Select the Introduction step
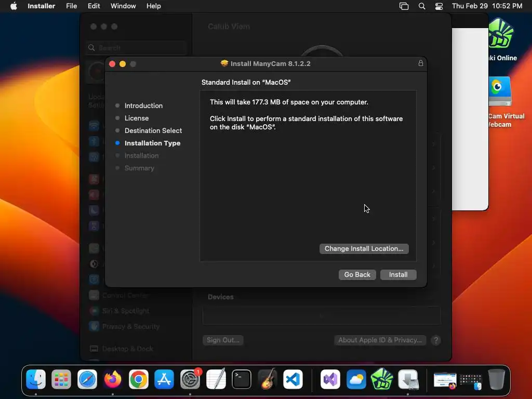 click(143, 105)
